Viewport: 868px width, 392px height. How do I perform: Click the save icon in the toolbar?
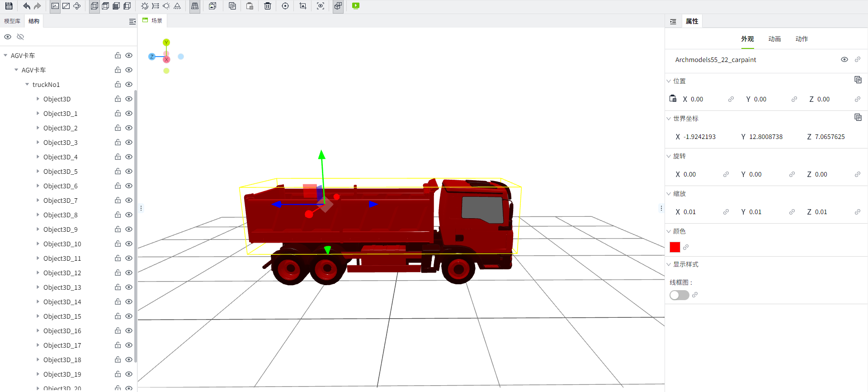coord(9,6)
